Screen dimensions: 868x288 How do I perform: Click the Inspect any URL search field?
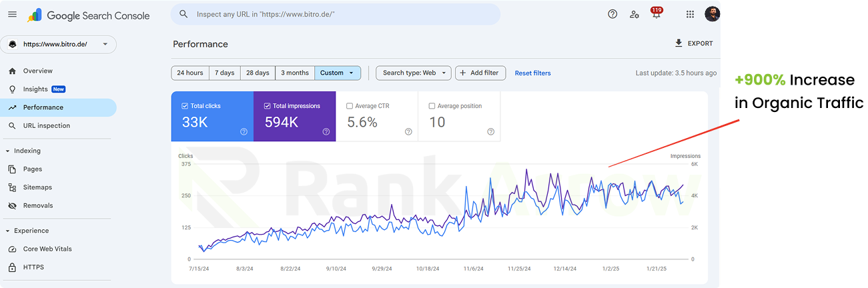(340, 14)
